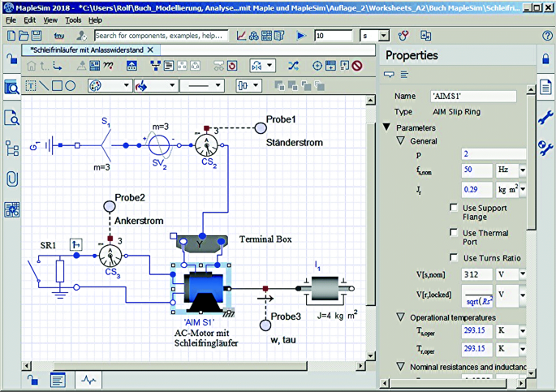Open the kg m² unit dropdown
Screen dimensions: 556x392
(x=523, y=190)
